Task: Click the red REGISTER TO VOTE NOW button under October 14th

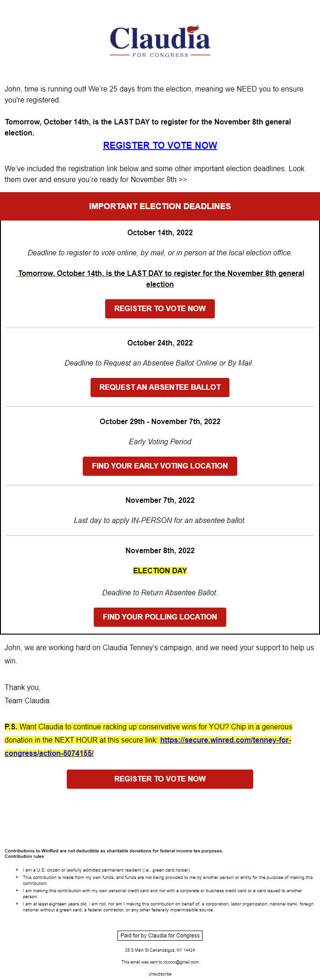Action: 160,309
